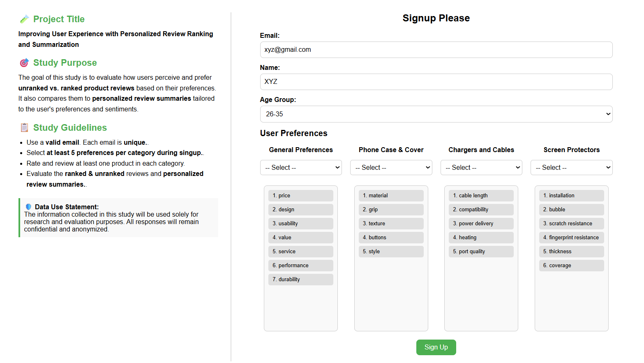Click the target icon beside Study Purpose

(24, 63)
